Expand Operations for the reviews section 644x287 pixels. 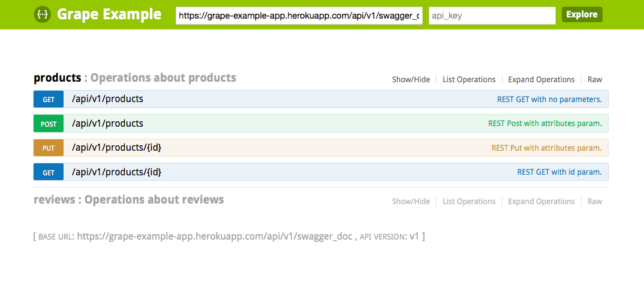point(541,201)
